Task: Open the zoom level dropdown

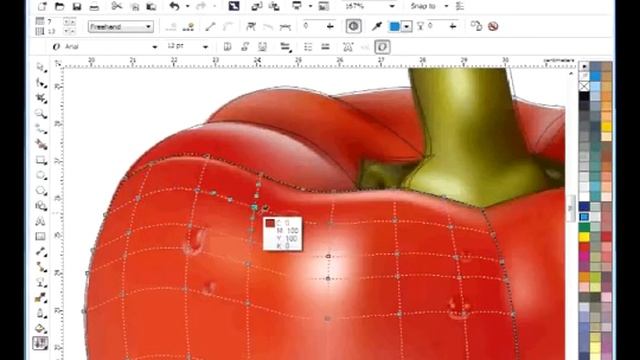Action: (x=392, y=6)
